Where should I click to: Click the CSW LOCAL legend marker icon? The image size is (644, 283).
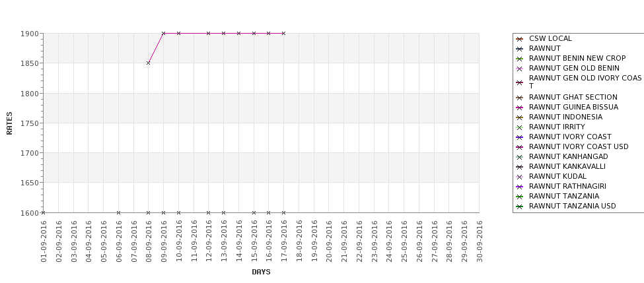click(x=520, y=39)
